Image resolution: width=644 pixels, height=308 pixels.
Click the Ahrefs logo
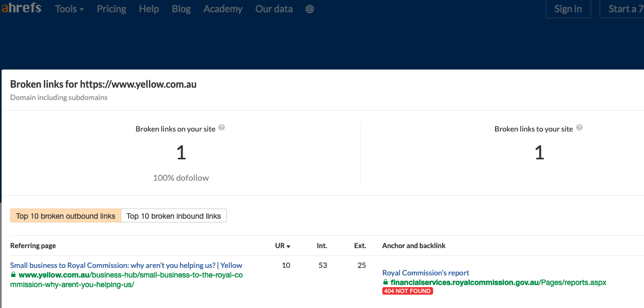pos(21,9)
